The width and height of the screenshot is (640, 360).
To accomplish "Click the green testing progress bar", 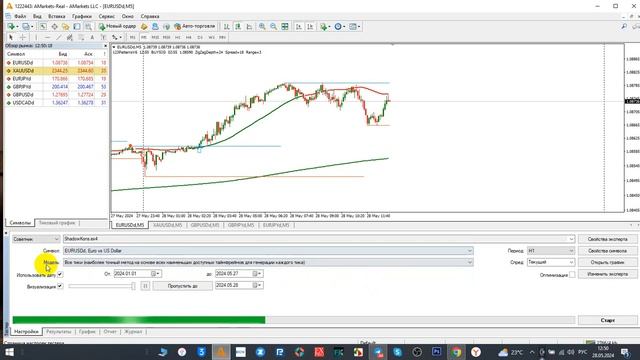I will coord(139,320).
